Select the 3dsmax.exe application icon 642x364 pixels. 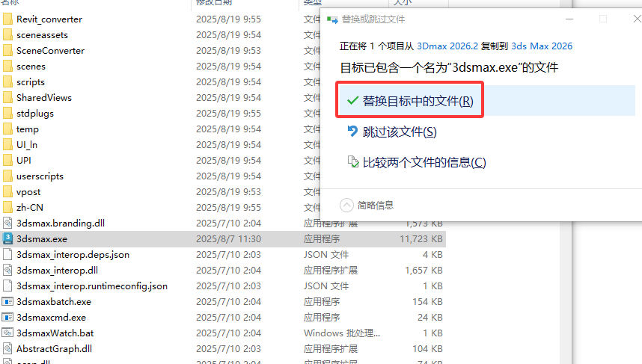pos(7,238)
